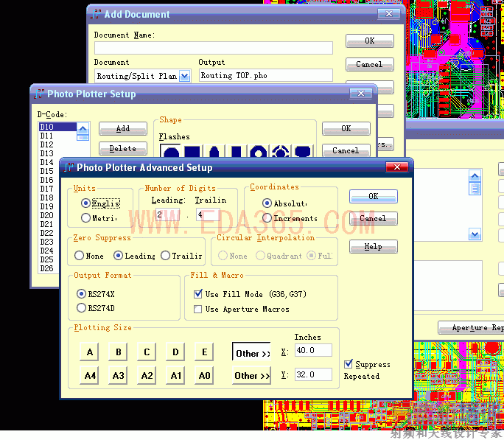Pick the thermal flash shape icon
Viewport: 504px width, 440px height.
pyautogui.click(x=280, y=153)
